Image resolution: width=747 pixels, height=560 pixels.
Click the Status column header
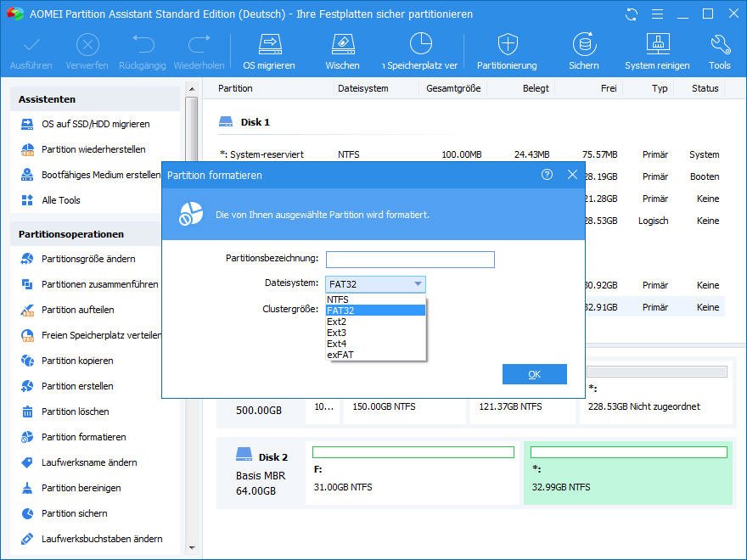click(705, 88)
